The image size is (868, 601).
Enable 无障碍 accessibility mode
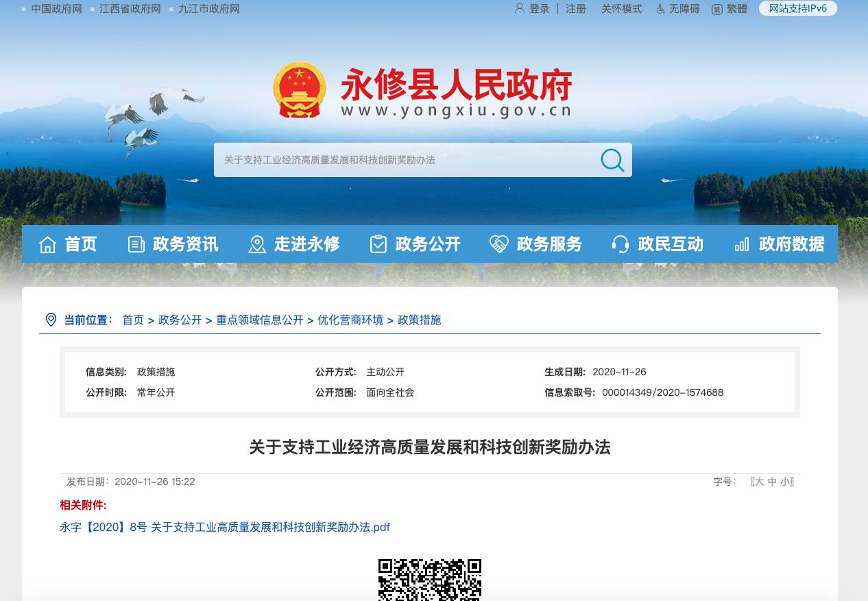pyautogui.click(x=684, y=9)
